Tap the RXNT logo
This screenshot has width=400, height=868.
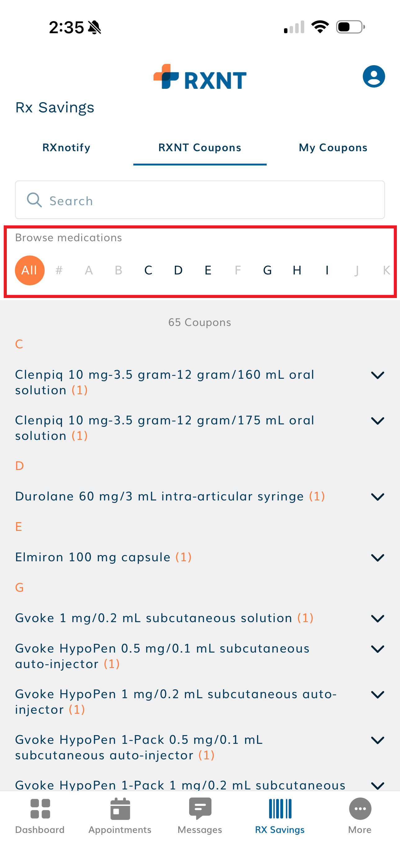click(200, 77)
